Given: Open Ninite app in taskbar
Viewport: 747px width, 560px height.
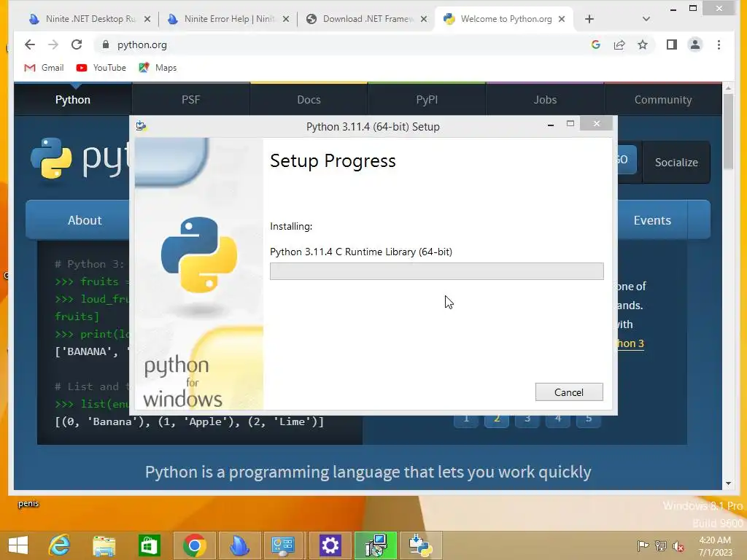Looking at the screenshot, I should point(239,545).
